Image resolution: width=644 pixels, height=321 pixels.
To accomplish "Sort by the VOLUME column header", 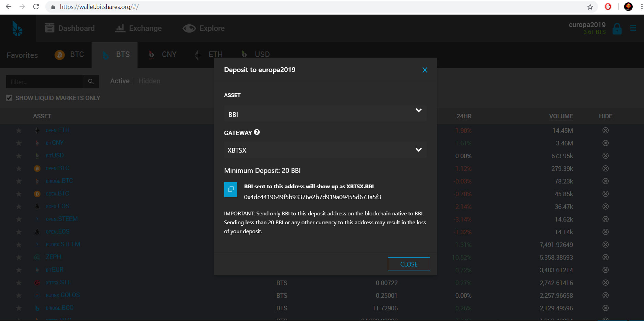I will point(561,116).
